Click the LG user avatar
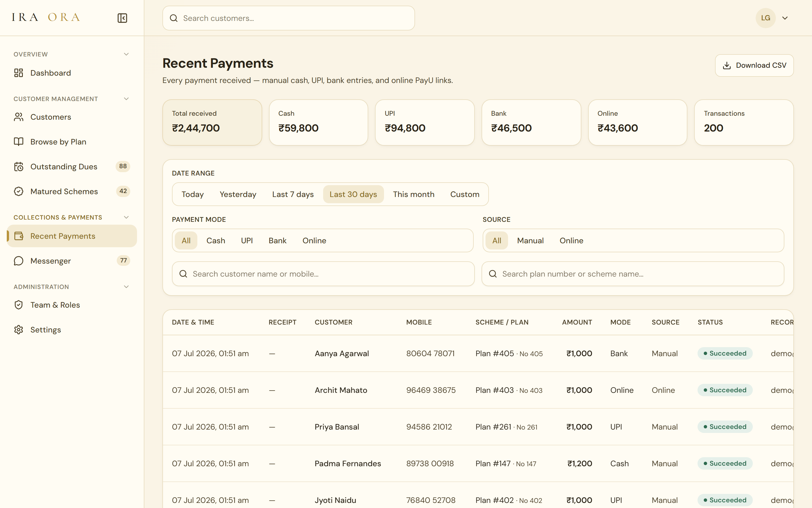This screenshot has height=508, width=812. (765, 18)
